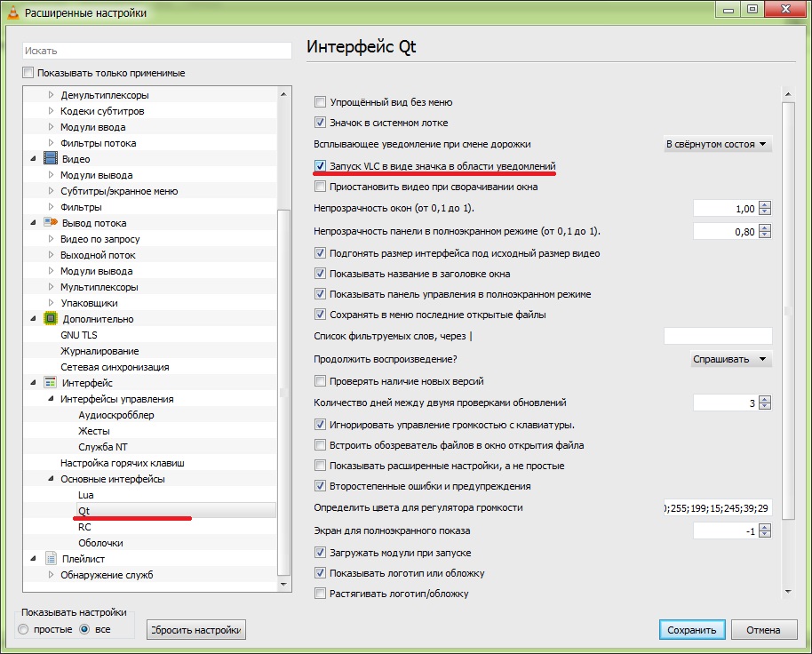Screen dimensions: 812x654
Task: Select Аудиоскробблер in the tree
Action: [116, 415]
